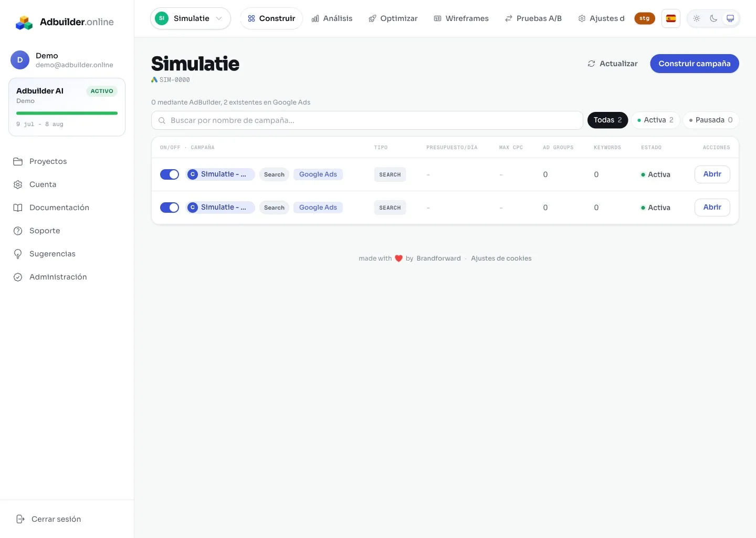The height and width of the screenshot is (538, 756).
Task: Select the system theme monitor icon
Action: click(x=730, y=18)
